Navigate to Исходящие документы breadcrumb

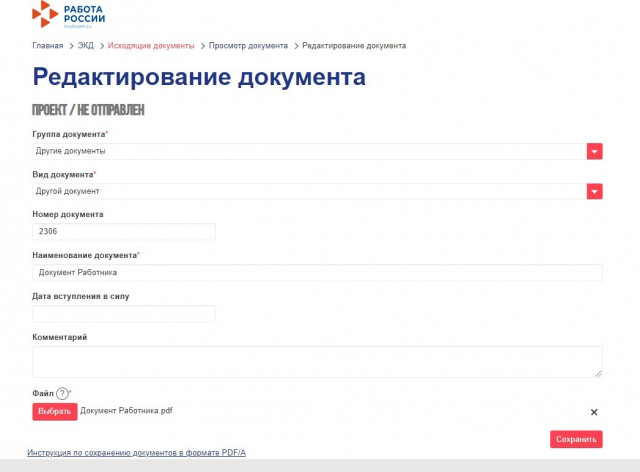151,46
